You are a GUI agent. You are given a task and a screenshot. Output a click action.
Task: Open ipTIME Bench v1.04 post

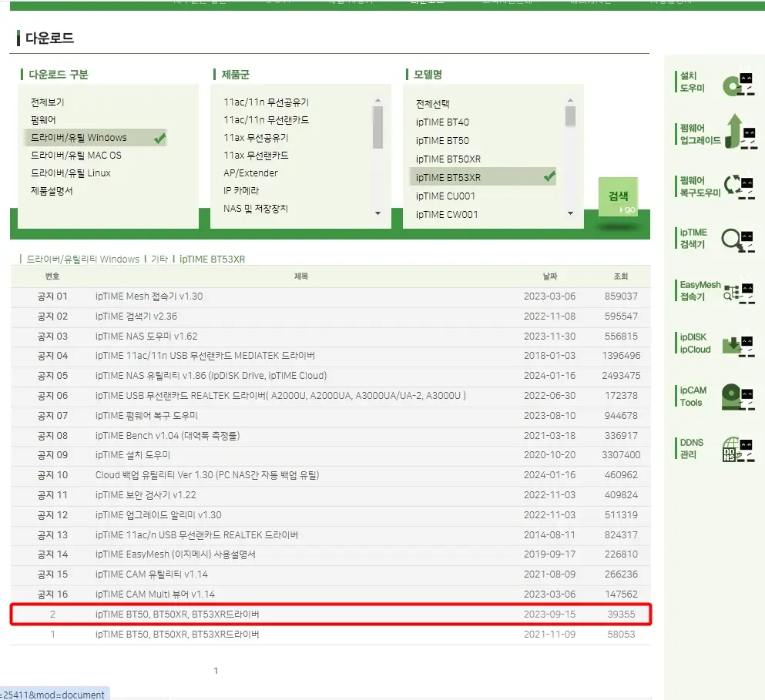(167, 436)
